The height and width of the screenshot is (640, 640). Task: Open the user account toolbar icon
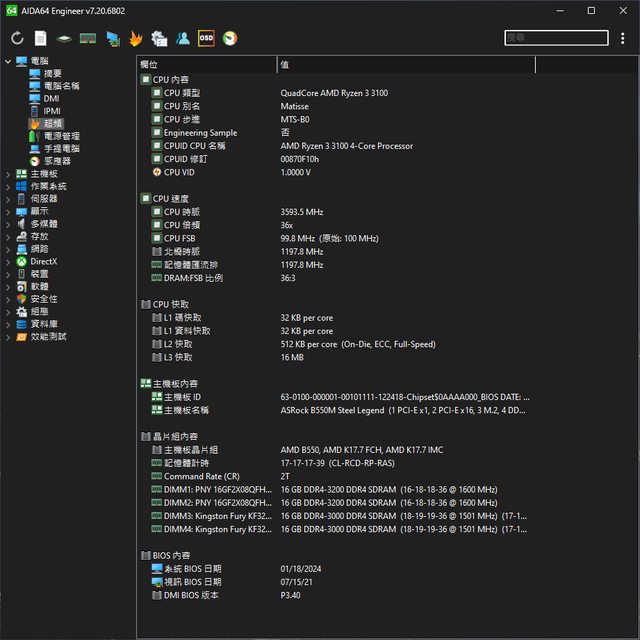[183, 38]
